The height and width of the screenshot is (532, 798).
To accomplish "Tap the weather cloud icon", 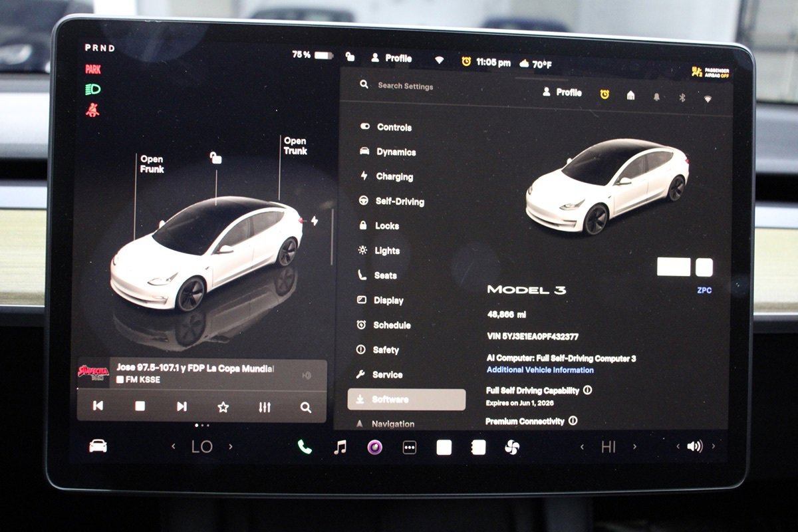I will click(524, 64).
